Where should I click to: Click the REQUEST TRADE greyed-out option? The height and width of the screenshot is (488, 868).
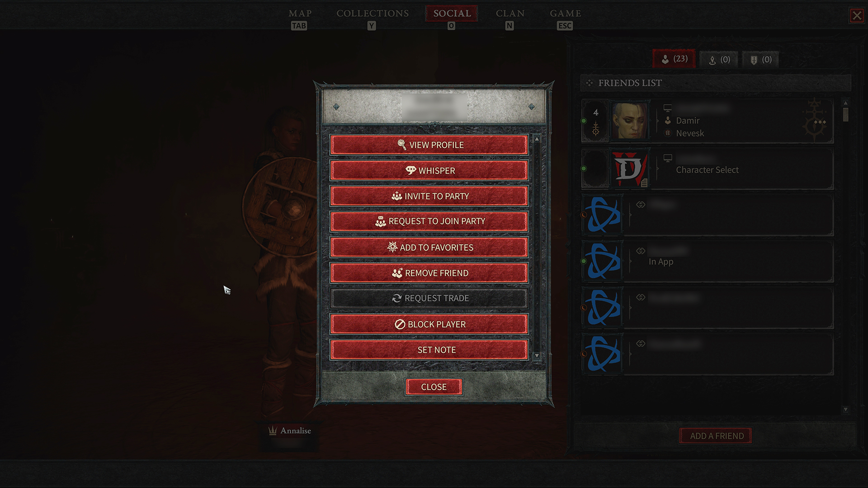point(429,298)
